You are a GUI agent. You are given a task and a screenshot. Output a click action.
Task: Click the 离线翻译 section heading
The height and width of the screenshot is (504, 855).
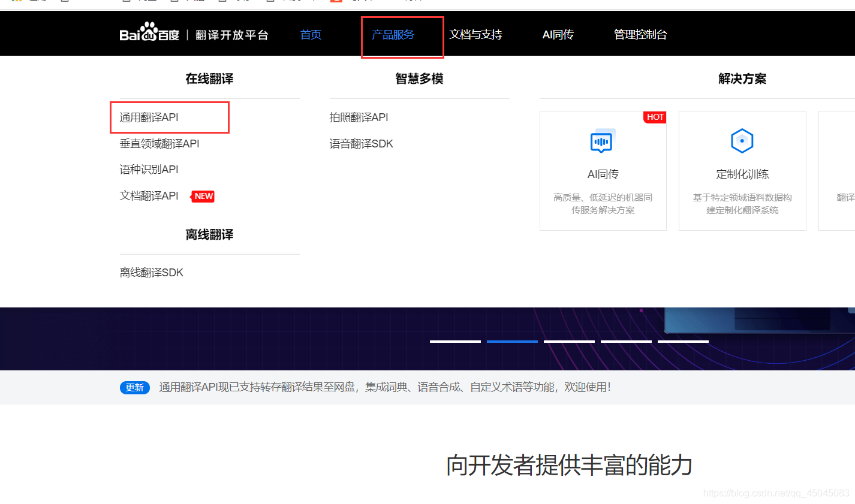(209, 234)
